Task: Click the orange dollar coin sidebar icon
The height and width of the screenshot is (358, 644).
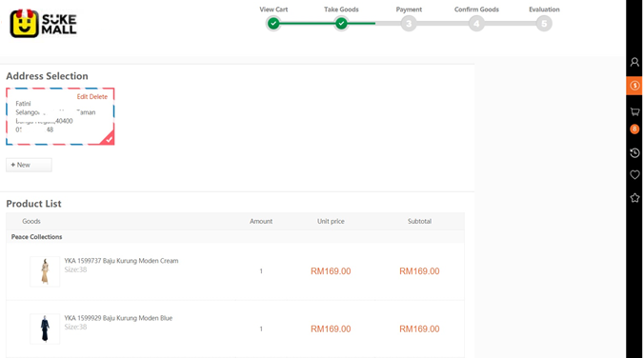Action: point(634,86)
